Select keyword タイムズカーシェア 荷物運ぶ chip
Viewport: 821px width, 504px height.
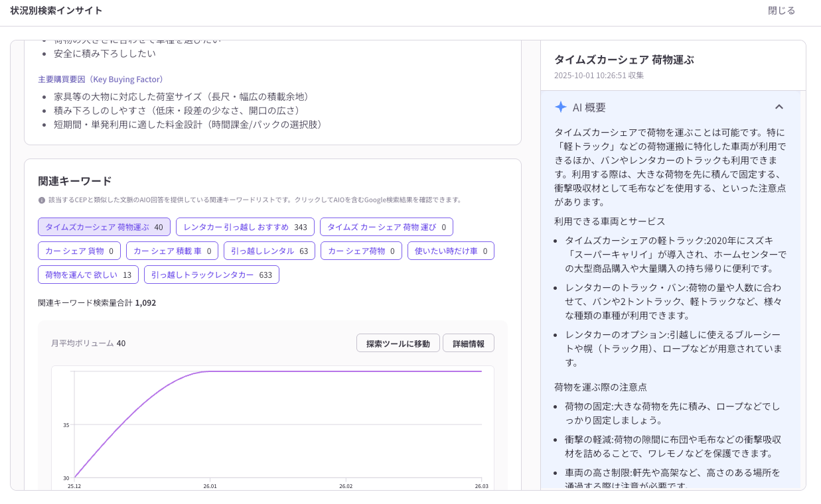coord(104,227)
